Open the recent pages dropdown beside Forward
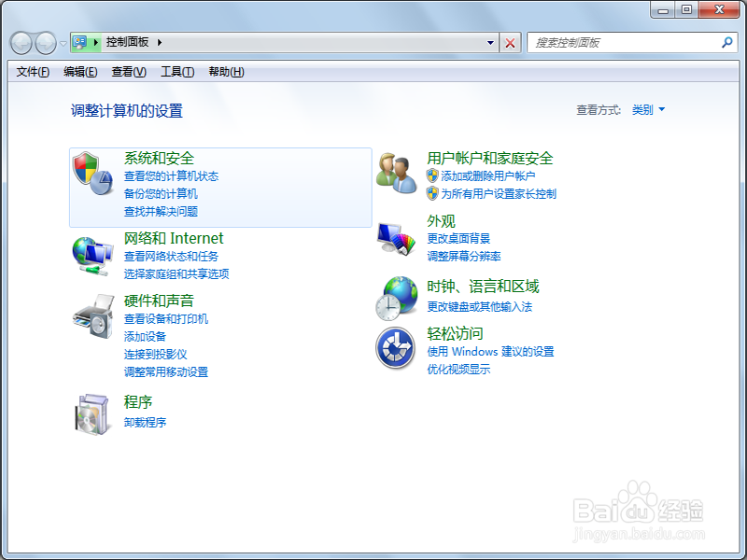The height and width of the screenshot is (560, 747). [x=63, y=43]
